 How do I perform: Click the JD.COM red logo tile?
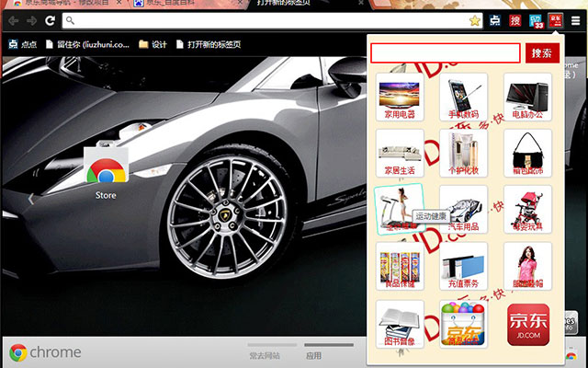click(x=527, y=325)
